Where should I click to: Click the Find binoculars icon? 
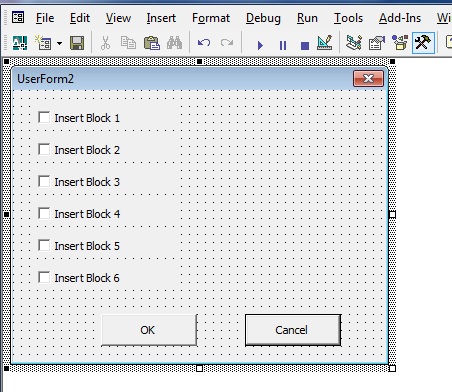pos(175,43)
